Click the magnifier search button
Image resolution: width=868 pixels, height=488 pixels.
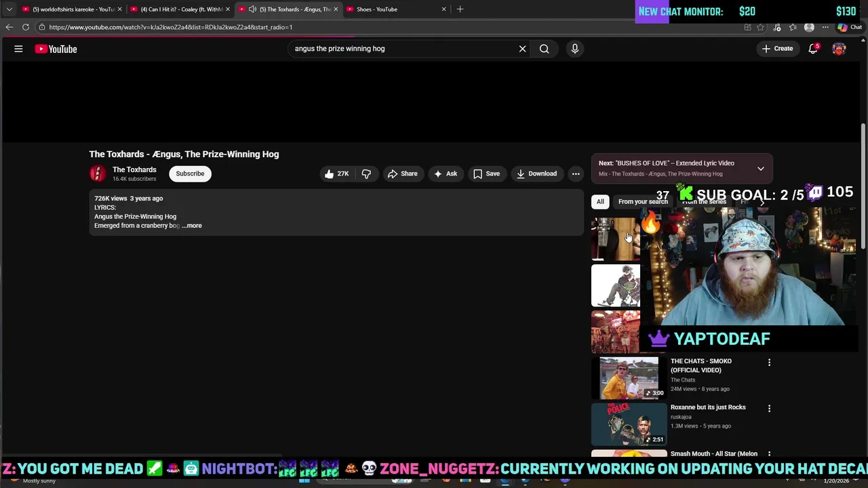544,49
